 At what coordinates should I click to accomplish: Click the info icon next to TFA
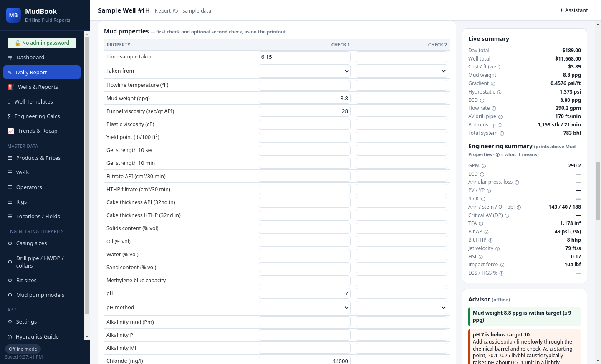pos(481,223)
